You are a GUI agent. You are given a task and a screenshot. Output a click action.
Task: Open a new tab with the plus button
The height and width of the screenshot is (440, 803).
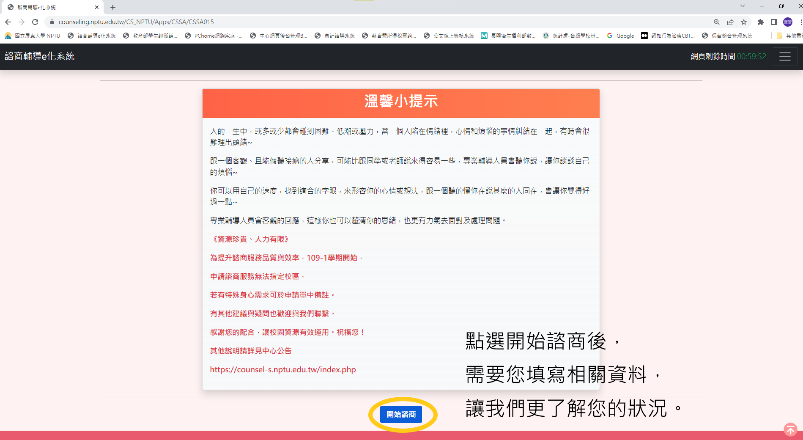[113, 7]
